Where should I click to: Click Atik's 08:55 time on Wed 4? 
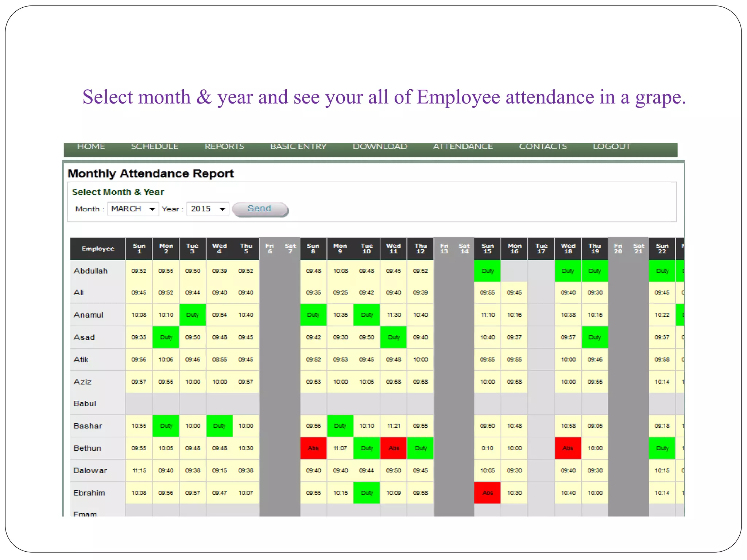pos(220,359)
